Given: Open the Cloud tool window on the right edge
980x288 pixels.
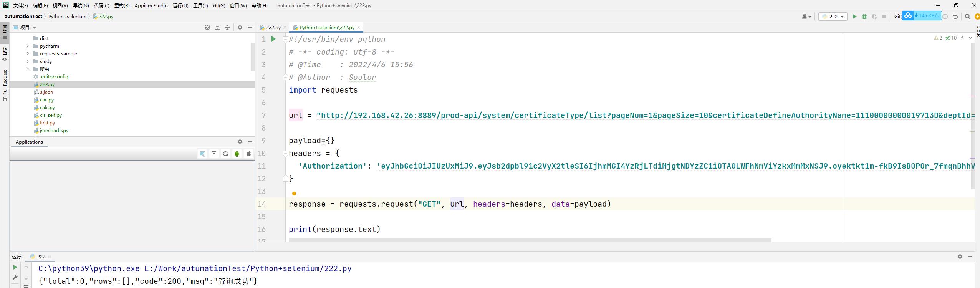Looking at the screenshot, I should pyautogui.click(x=978, y=31).
